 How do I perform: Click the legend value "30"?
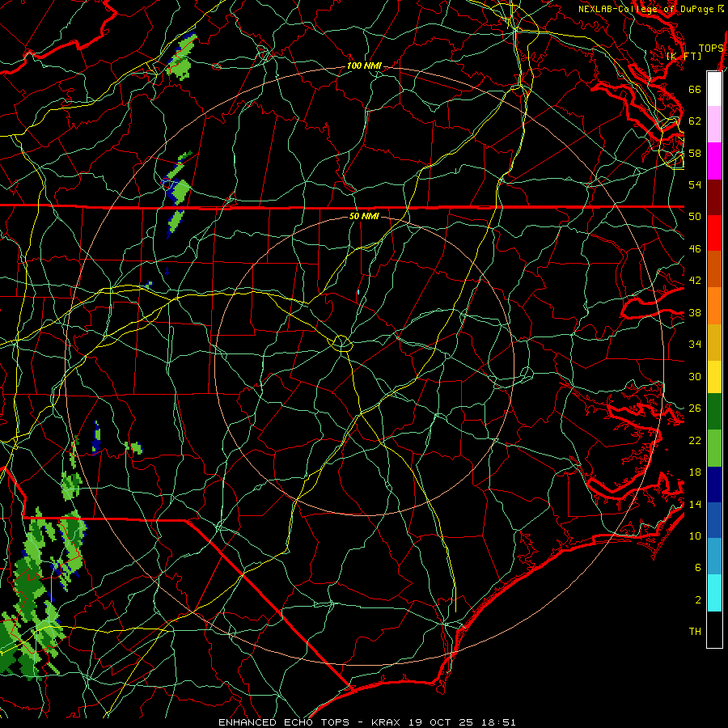pyautogui.click(x=695, y=376)
